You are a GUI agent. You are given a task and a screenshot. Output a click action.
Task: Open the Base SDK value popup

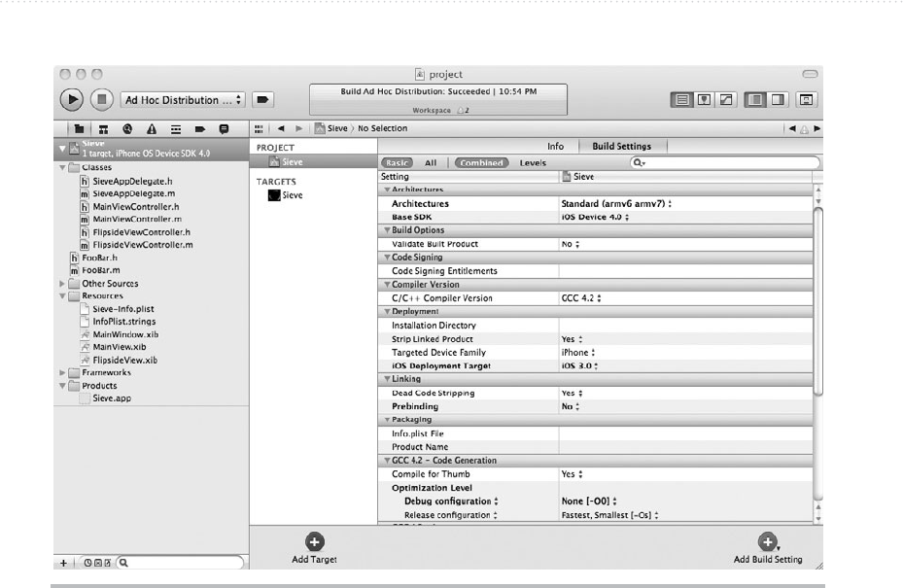[595, 217]
